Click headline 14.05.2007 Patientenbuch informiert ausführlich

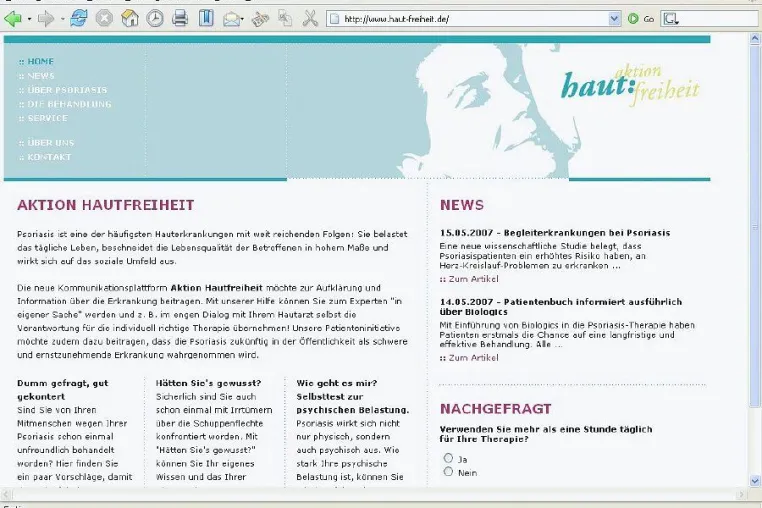(561, 307)
